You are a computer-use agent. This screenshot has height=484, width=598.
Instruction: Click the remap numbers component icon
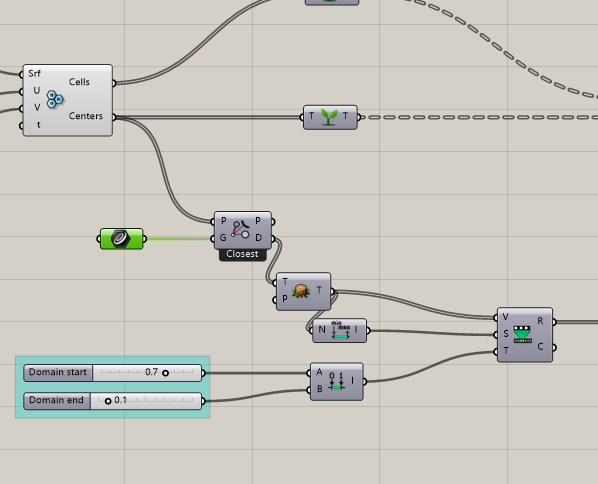(522, 334)
